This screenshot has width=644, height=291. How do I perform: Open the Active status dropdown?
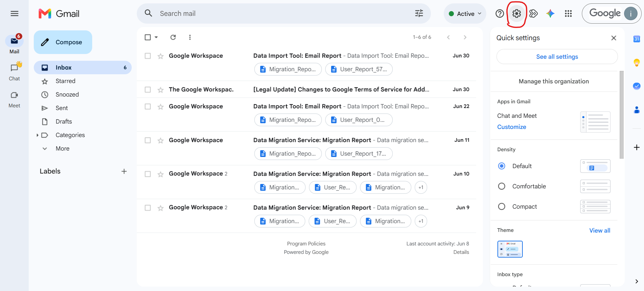tap(465, 14)
